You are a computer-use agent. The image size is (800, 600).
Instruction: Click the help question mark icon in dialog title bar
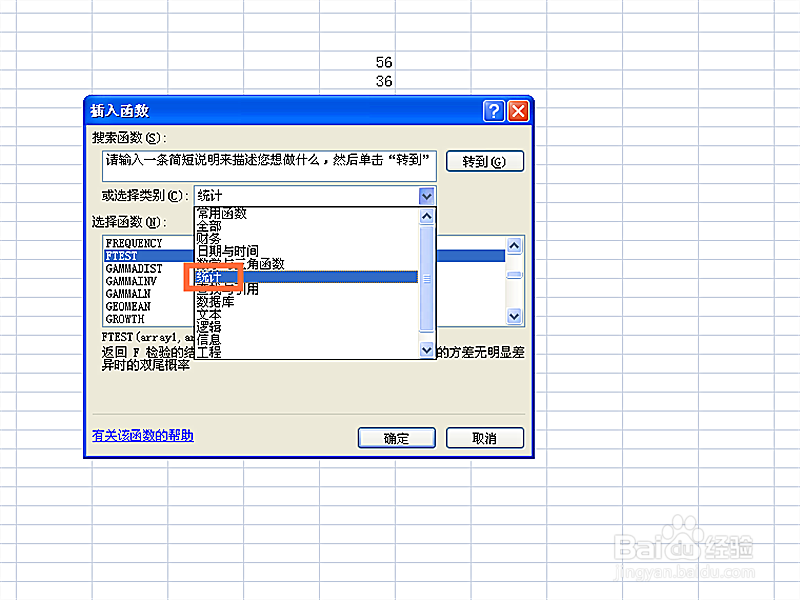[x=493, y=111]
